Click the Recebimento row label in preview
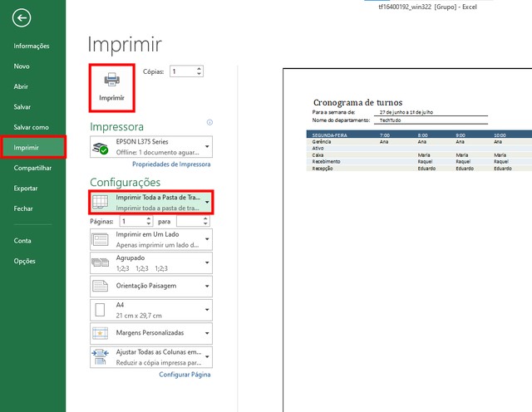This screenshot has height=412, width=532. (x=326, y=161)
